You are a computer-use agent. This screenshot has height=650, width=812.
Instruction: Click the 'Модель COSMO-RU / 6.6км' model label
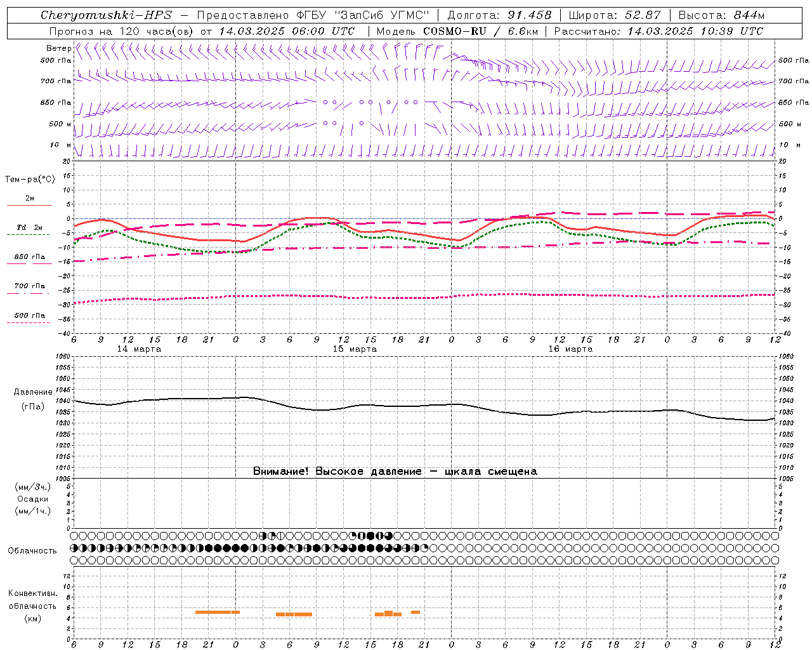click(457, 31)
